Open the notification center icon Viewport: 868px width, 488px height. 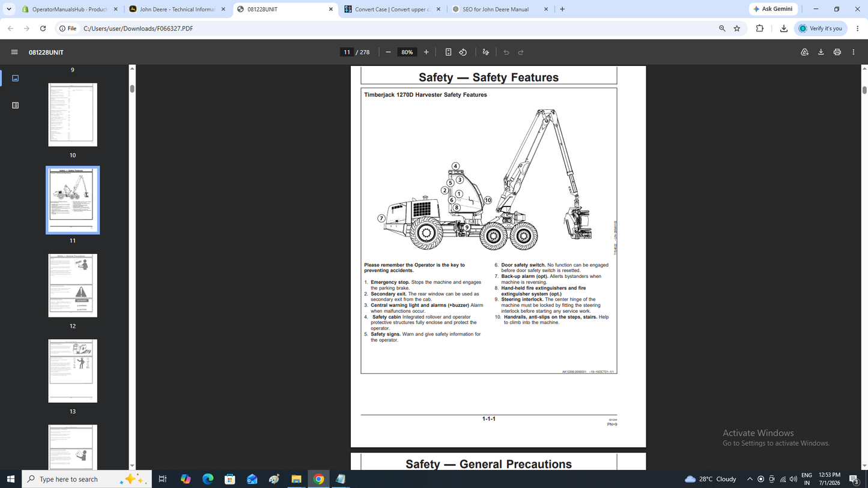tap(854, 479)
